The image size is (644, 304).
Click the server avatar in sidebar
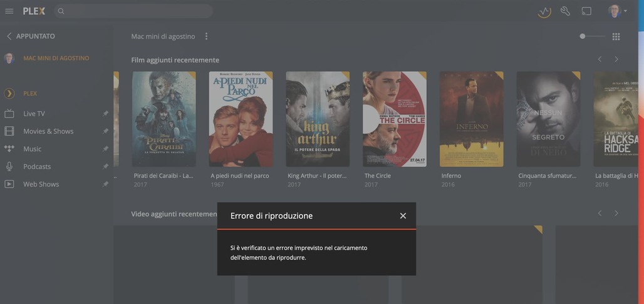pyautogui.click(x=9, y=58)
